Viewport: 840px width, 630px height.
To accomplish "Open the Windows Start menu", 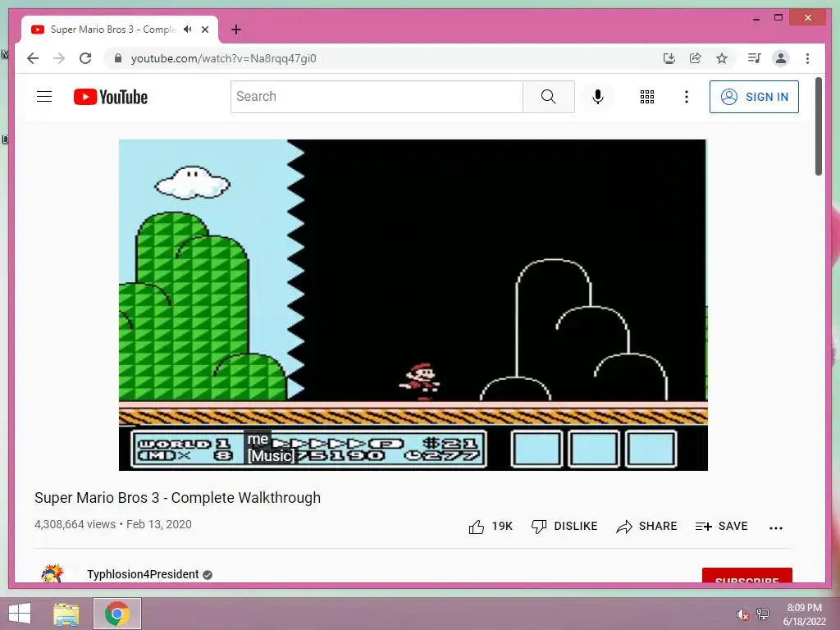I will point(20,614).
